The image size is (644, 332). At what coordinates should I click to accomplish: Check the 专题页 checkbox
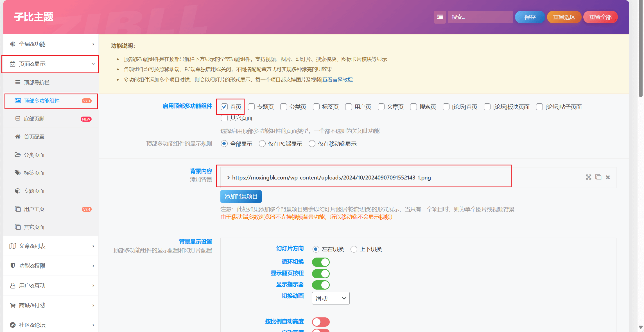(251, 107)
